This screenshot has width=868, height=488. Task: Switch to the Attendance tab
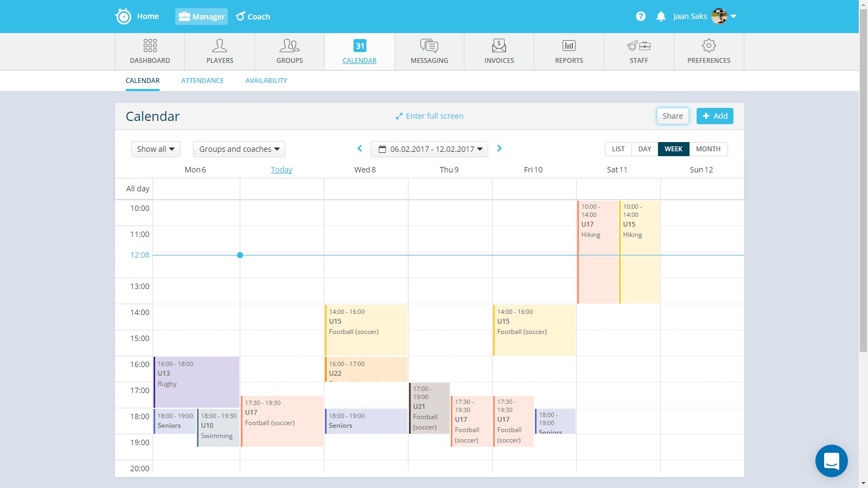(202, 81)
